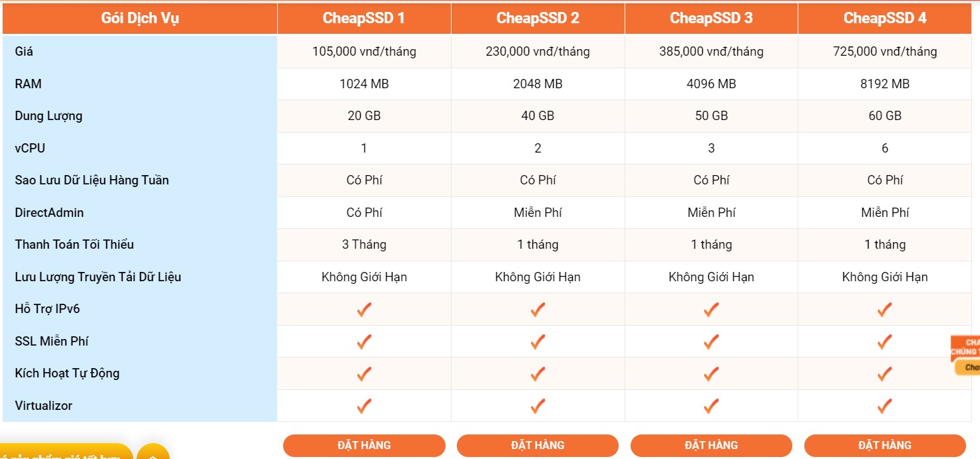Click the yellow Chat button in the chat widget
Screen dimensions: 980x459
click(969, 367)
